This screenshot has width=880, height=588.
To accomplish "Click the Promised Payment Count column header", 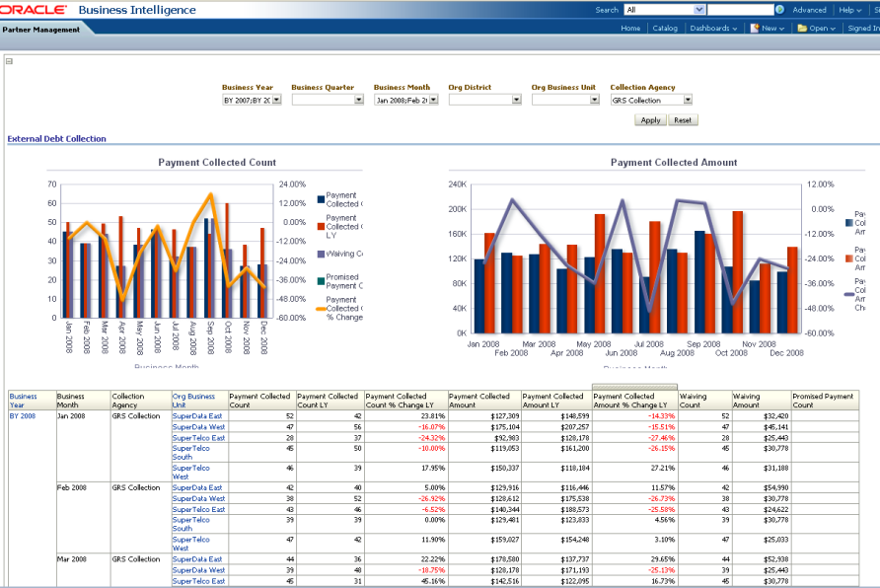I will pos(823,400).
